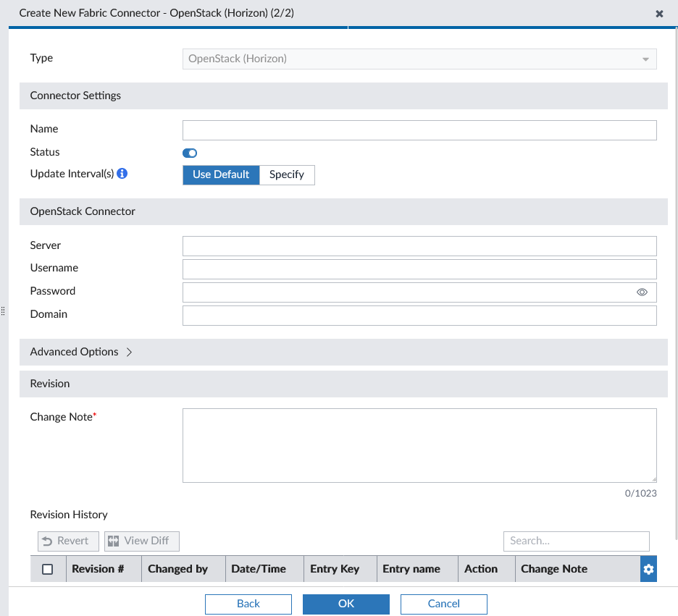Cancel the connector creation
The width and height of the screenshot is (678, 616).
(443, 604)
